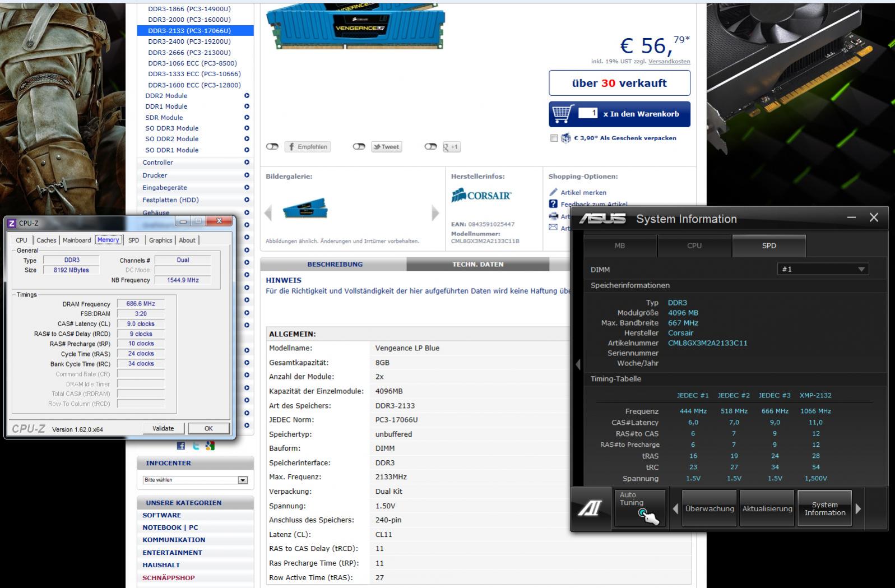
Task: Select DDR3-2400 (PC3-19200U) category
Action: [x=189, y=41]
